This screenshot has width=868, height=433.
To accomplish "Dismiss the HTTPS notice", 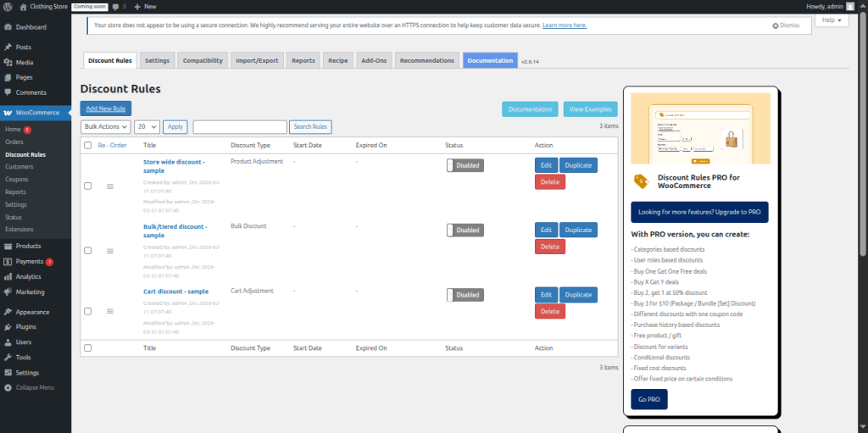I will pos(786,25).
